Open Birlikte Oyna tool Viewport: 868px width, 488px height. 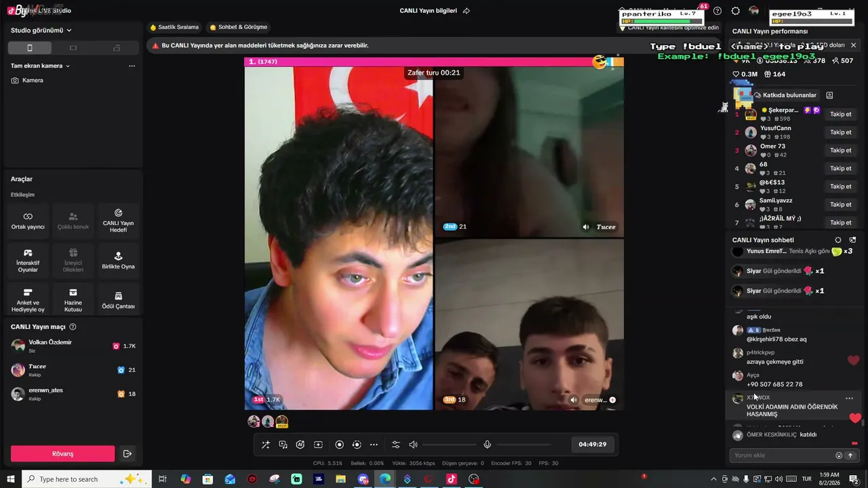[x=118, y=261]
